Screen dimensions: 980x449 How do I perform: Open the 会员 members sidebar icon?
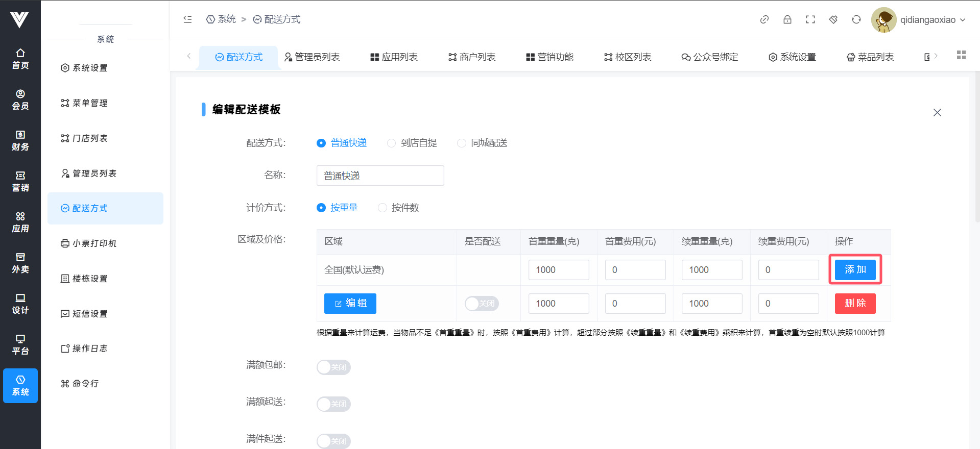click(20, 99)
